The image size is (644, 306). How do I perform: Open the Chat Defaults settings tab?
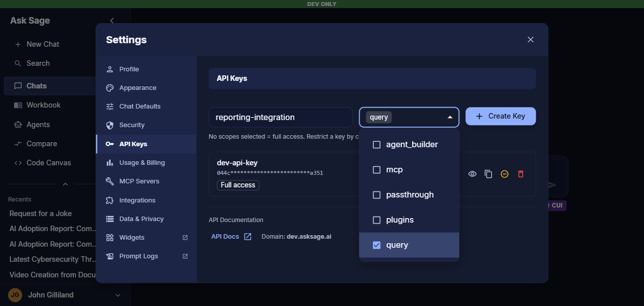coord(146,107)
